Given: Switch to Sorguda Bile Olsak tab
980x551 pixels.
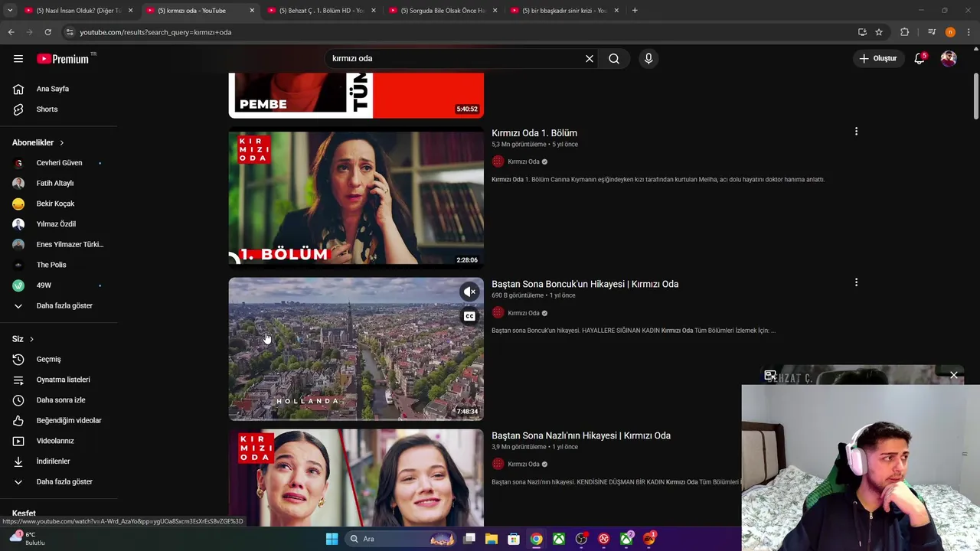Looking at the screenshot, I should [x=443, y=11].
